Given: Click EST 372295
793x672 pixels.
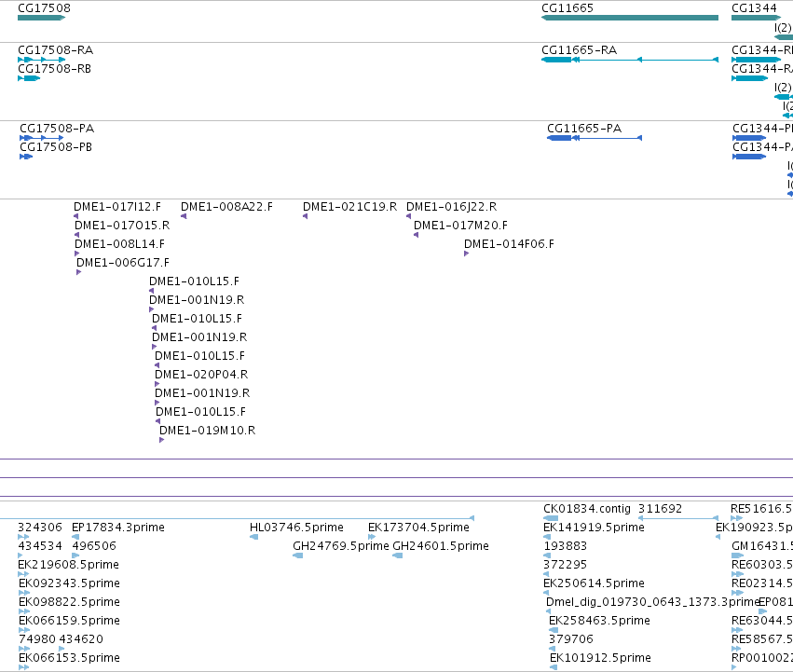Looking at the screenshot, I should coord(546,574).
